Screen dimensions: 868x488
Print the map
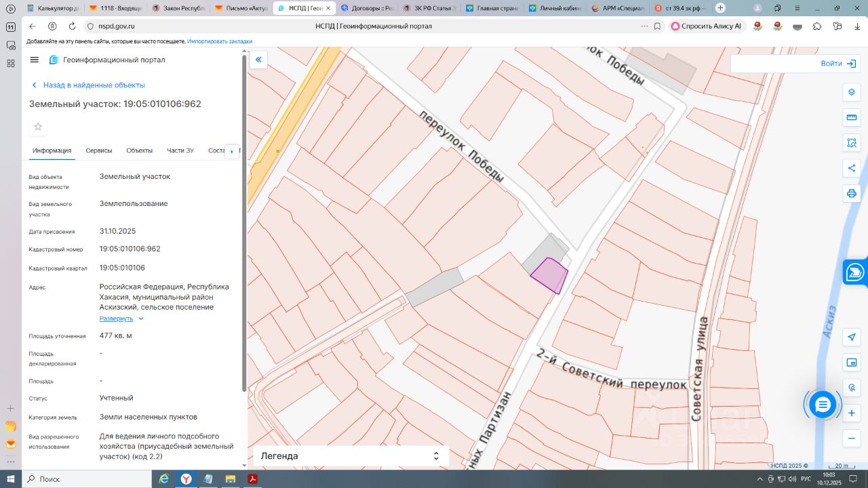pyautogui.click(x=852, y=194)
